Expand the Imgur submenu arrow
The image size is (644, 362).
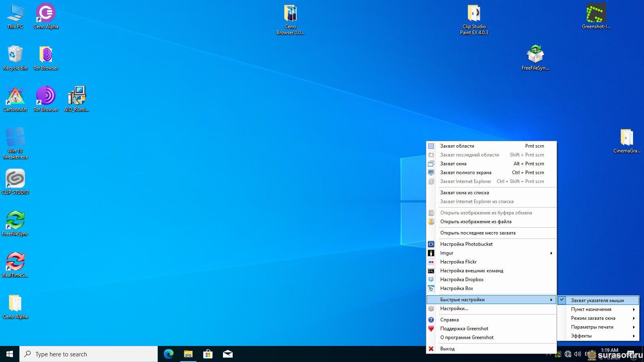551,253
